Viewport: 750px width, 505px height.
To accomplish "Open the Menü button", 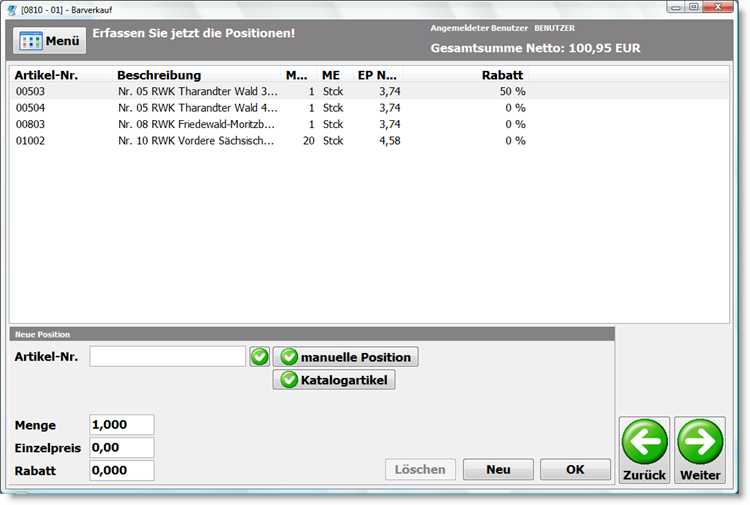I will coord(48,41).
